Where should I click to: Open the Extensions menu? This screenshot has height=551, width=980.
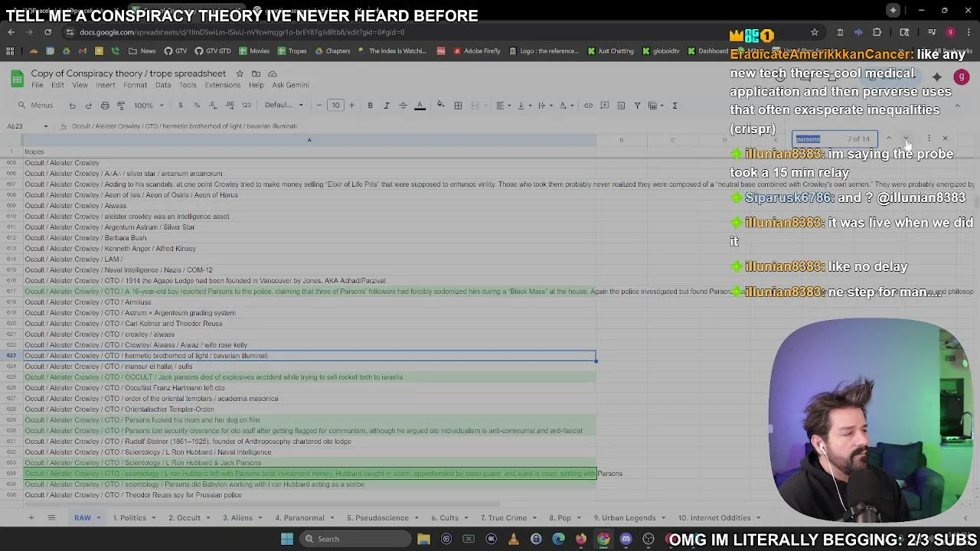click(223, 85)
